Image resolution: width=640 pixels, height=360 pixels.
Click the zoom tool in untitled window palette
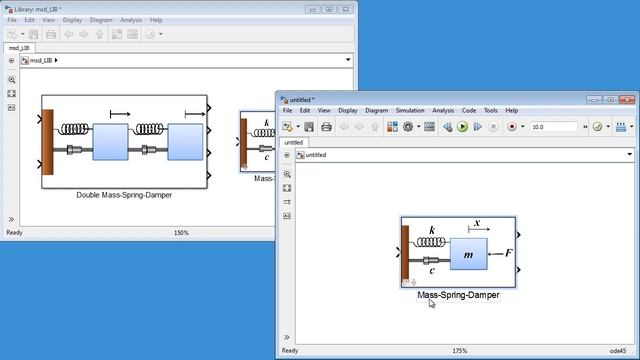[287, 174]
